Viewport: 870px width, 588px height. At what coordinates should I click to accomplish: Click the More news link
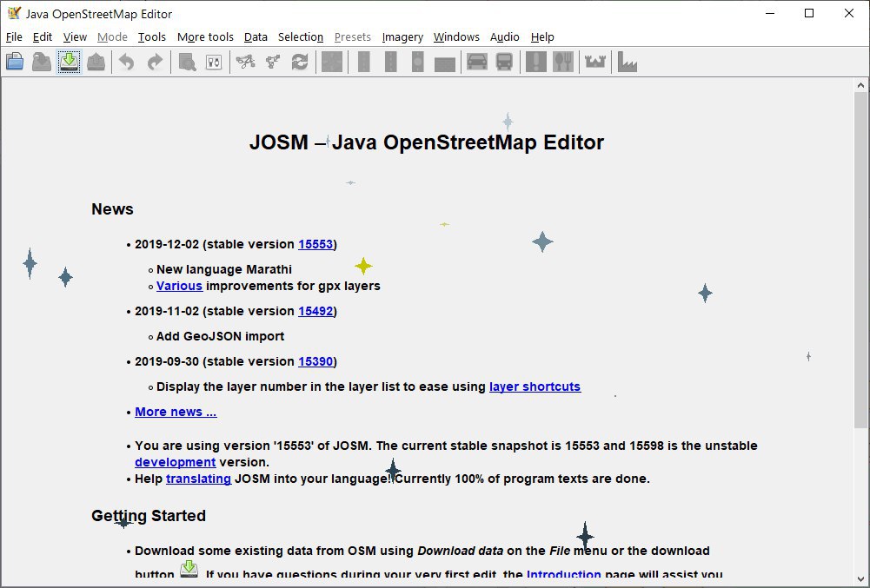pyautogui.click(x=176, y=413)
